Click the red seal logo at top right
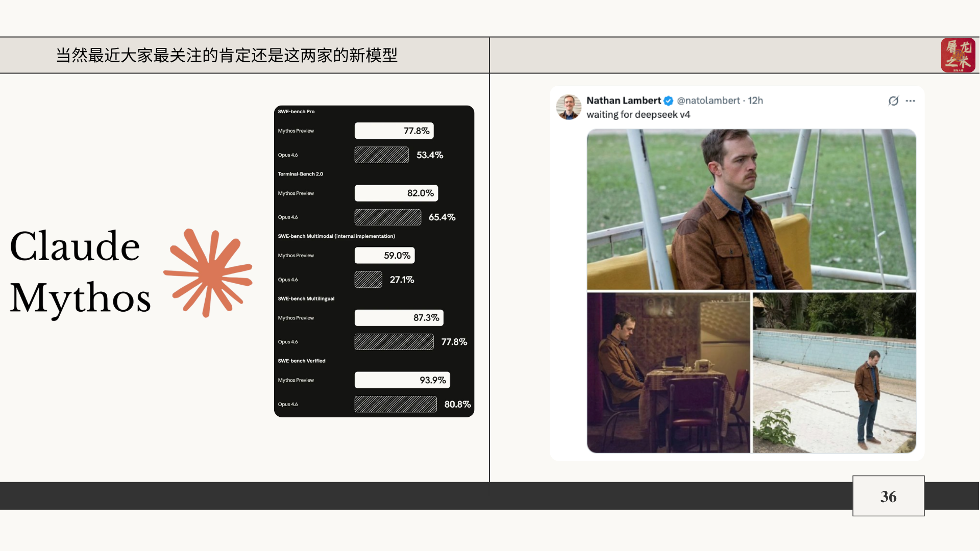This screenshot has width=980, height=551. (x=958, y=55)
